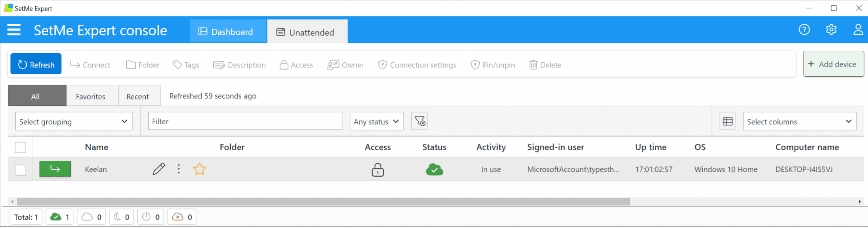Open the Any status dropdown

point(376,121)
